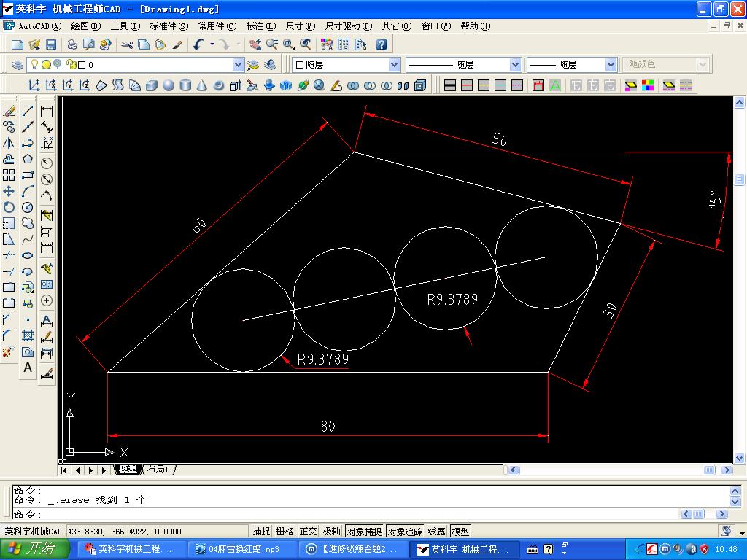Click the Match Properties paintbrush icon
This screenshot has height=560, width=747.
[177, 44]
